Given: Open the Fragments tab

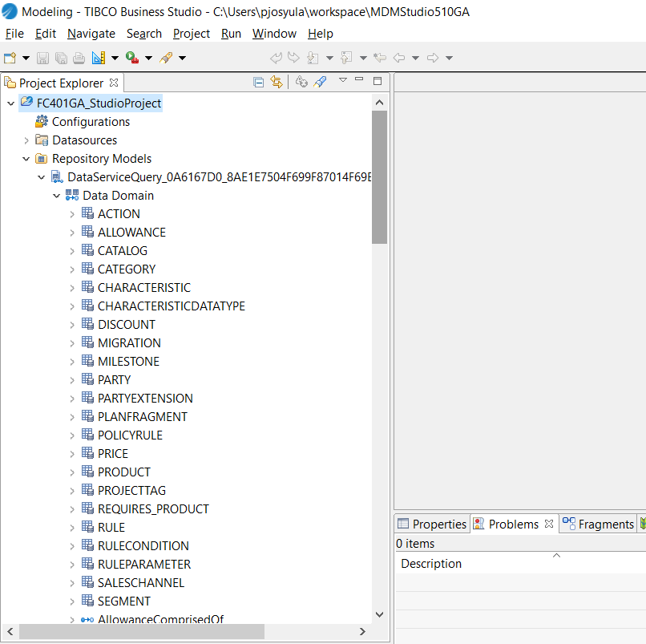Looking at the screenshot, I should 598,524.
